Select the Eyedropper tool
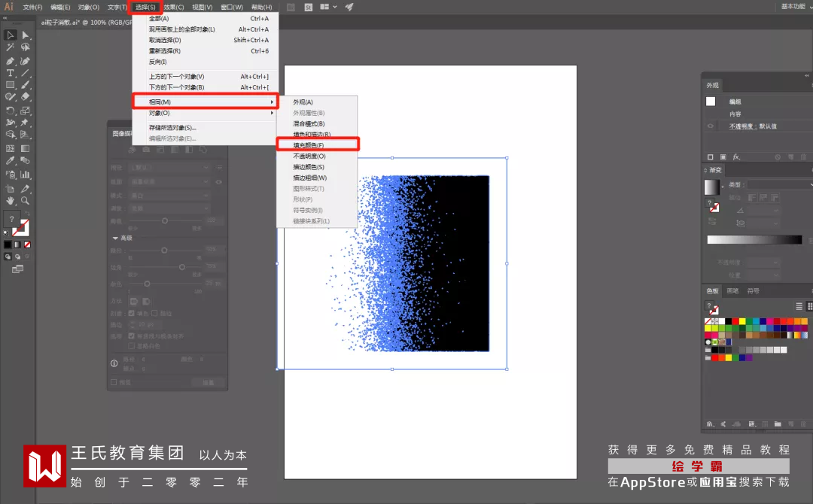The height and width of the screenshot is (504, 813). pos(10,161)
